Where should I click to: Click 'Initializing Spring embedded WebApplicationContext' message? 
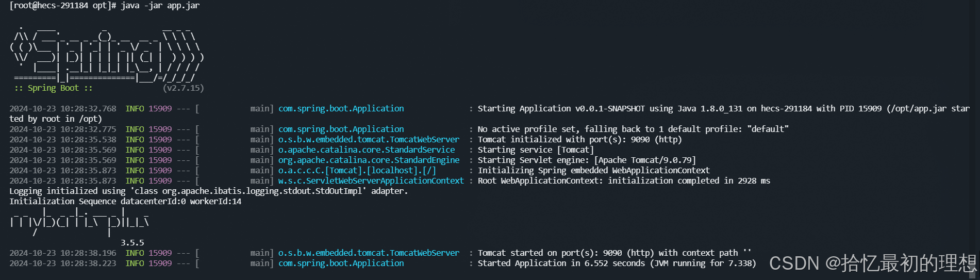pyautogui.click(x=593, y=171)
